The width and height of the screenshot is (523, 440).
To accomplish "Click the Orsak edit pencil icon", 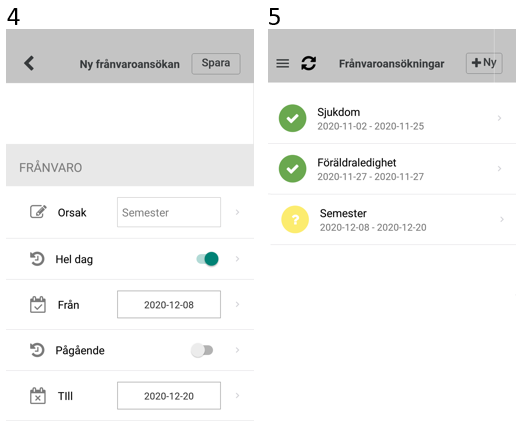I will (x=38, y=212).
